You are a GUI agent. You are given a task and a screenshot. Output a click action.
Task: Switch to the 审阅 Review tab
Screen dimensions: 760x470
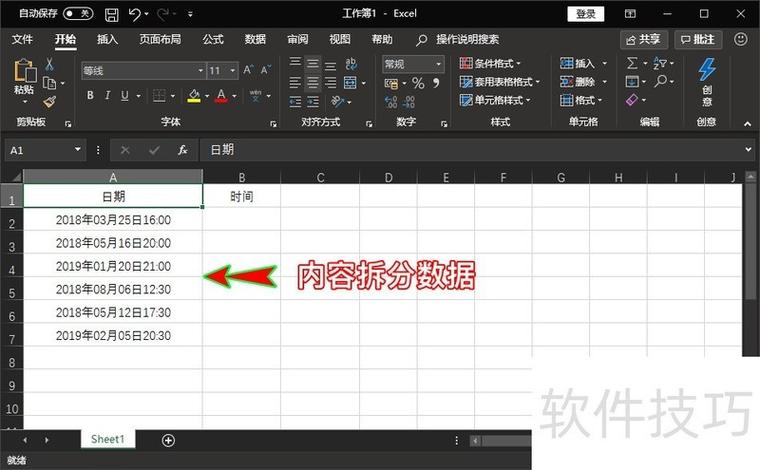click(298, 39)
